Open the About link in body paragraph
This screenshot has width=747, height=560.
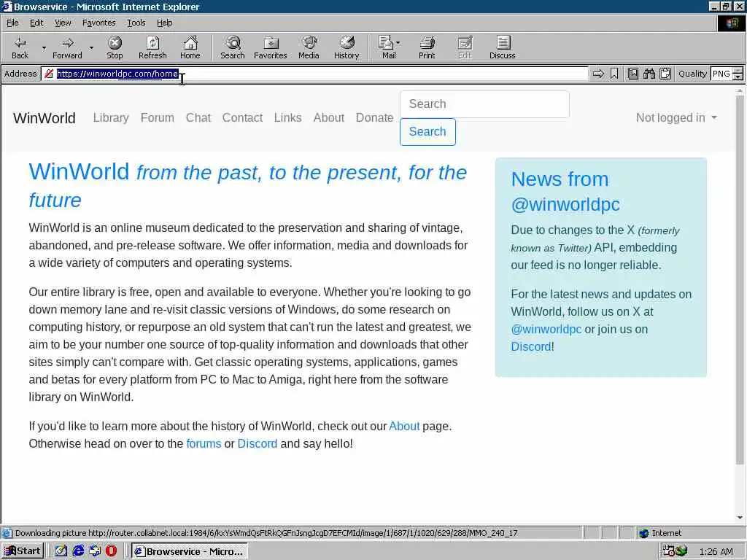click(404, 426)
